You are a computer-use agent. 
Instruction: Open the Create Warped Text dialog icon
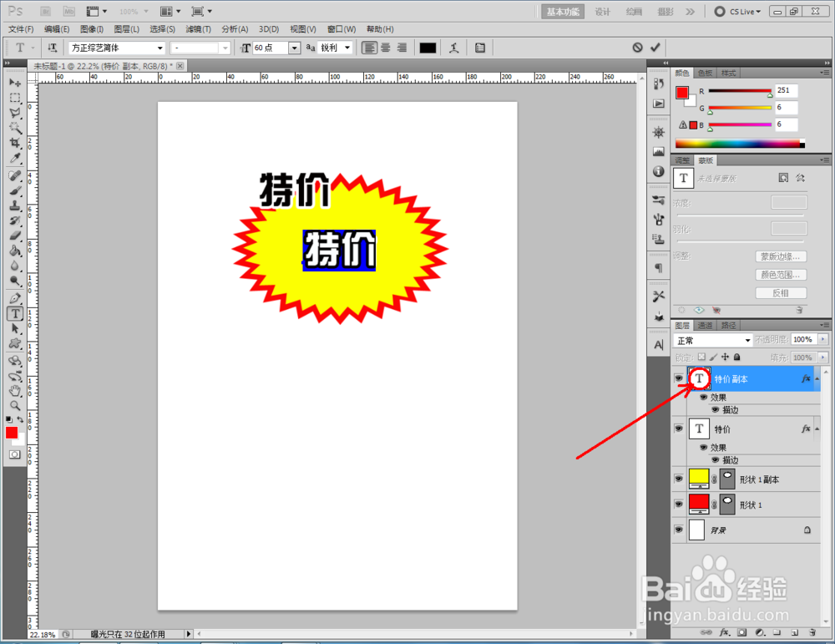455,48
